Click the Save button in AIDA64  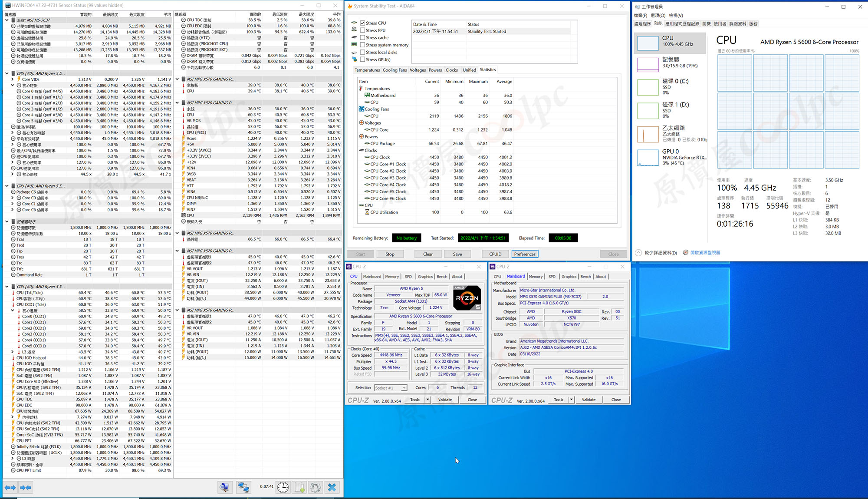457,254
